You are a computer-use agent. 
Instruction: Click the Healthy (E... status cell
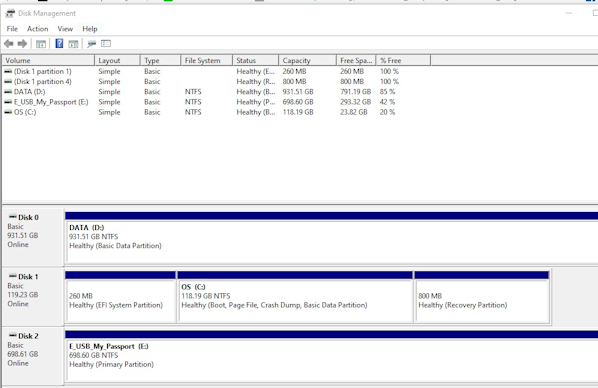pyautogui.click(x=256, y=71)
